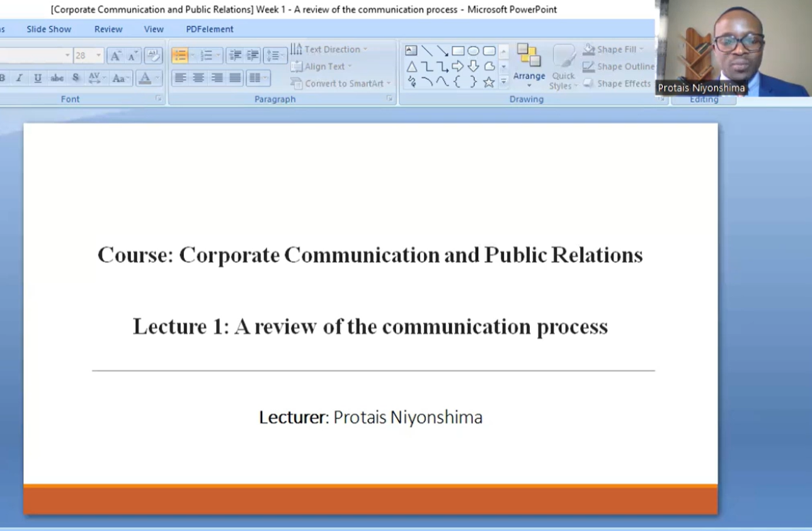Select the 5-Point Star shape

pos(489,82)
